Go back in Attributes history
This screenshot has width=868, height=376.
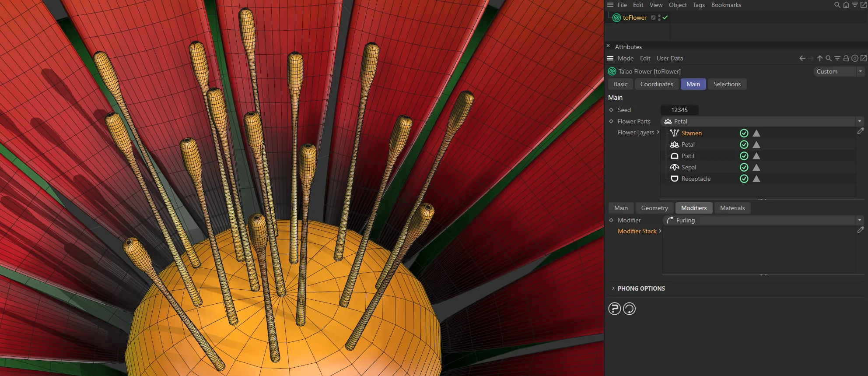coord(802,58)
